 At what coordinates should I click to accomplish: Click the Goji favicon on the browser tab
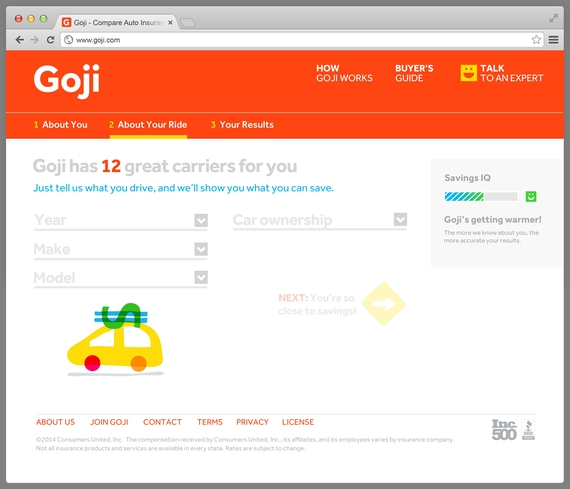[66, 23]
